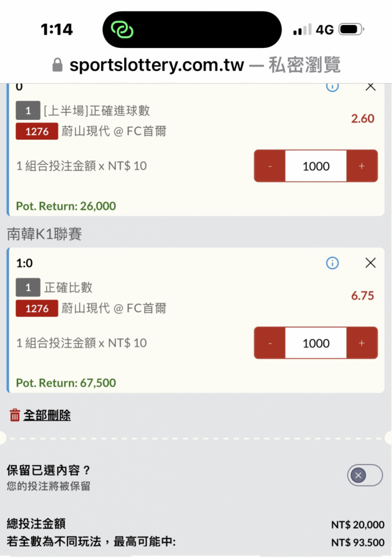Decrease the stake for the 1:0 score bet
This screenshot has width=392, height=557.
click(x=270, y=343)
